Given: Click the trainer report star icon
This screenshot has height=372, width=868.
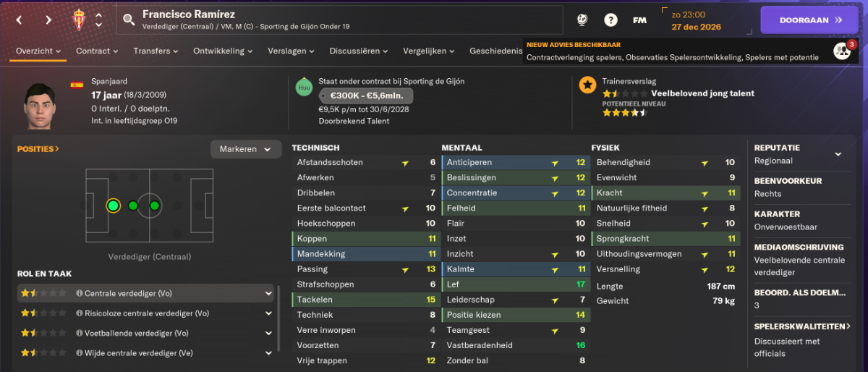Looking at the screenshot, I should pyautogui.click(x=587, y=85).
